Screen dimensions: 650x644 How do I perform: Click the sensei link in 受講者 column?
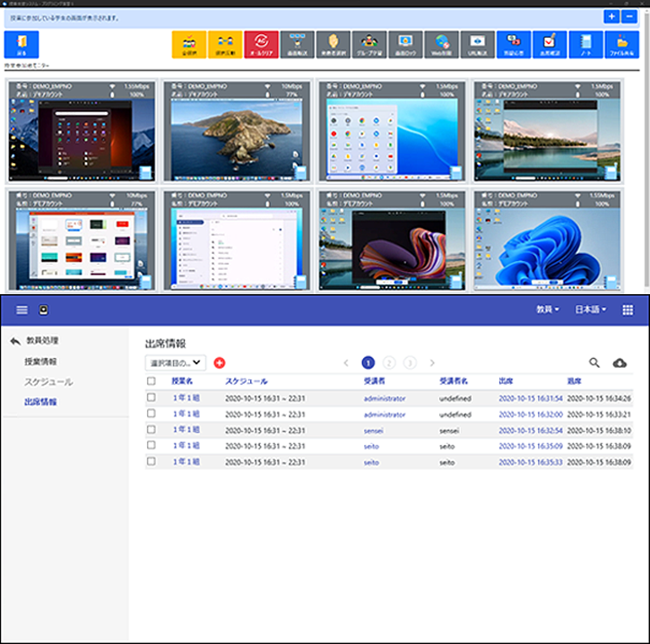click(375, 430)
